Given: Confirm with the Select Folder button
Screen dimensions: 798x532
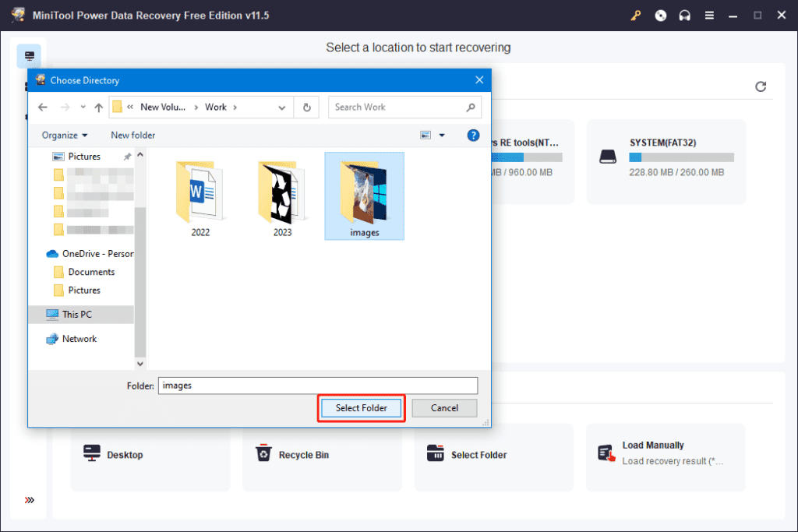Looking at the screenshot, I should [x=362, y=408].
